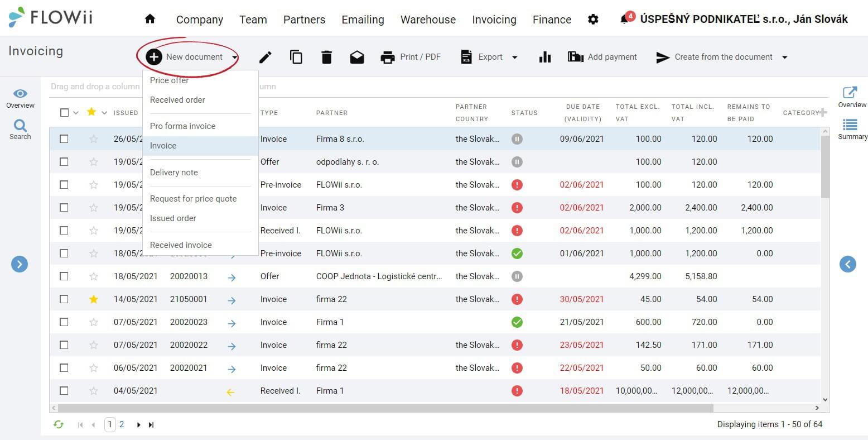Expand right panel with blue arrow circle
Image resolution: width=868 pixels, height=440 pixels.
[x=848, y=264]
